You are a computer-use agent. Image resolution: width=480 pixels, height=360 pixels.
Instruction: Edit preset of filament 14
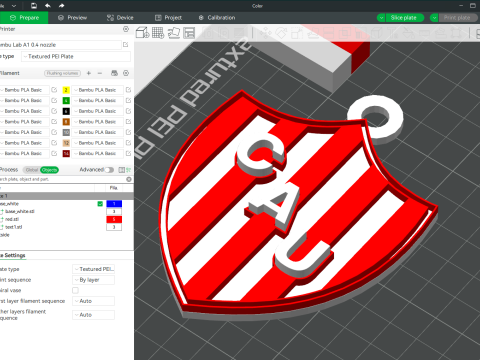pyautogui.click(x=128, y=153)
